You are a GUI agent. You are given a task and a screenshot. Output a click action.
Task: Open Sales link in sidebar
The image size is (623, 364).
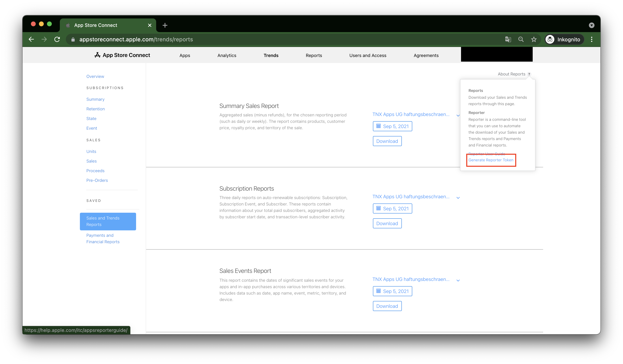coord(92,161)
